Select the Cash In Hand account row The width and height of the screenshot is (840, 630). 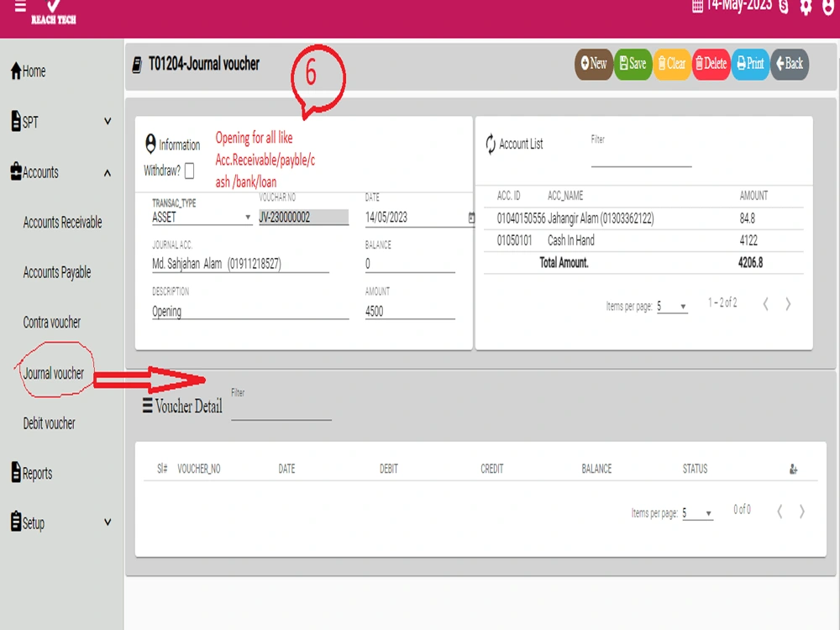pos(643,240)
